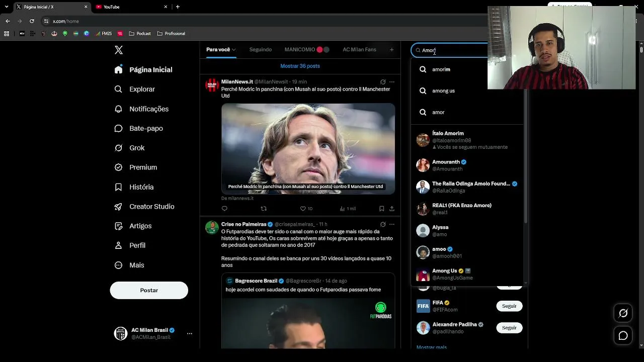Image resolution: width=644 pixels, height=362 pixels.
Task: Open Premium via the verified badge icon
Action: tap(118, 167)
